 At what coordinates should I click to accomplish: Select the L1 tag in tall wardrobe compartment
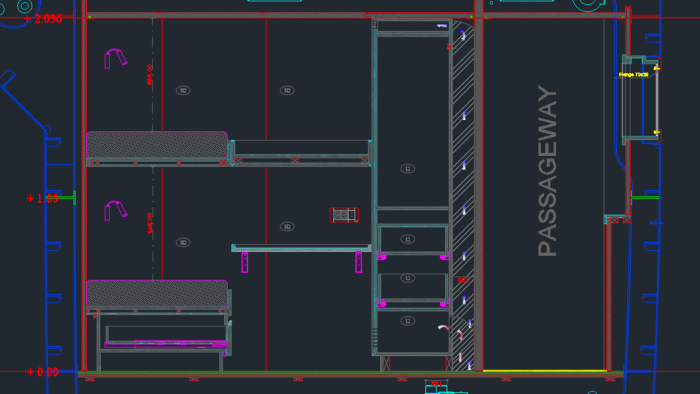408,169
